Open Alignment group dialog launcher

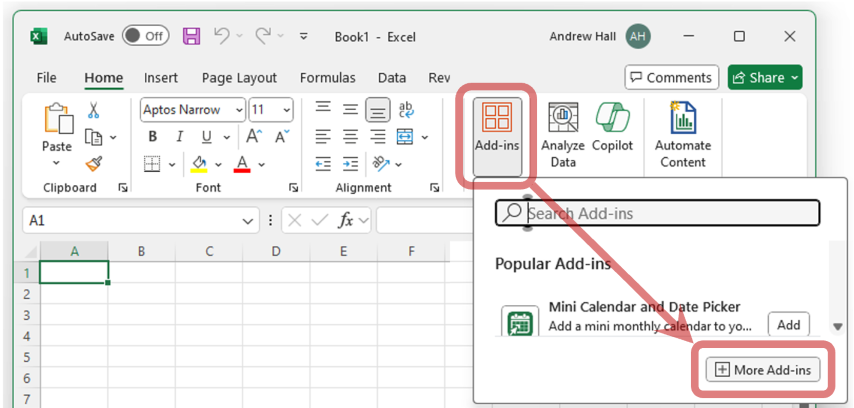[x=435, y=188]
